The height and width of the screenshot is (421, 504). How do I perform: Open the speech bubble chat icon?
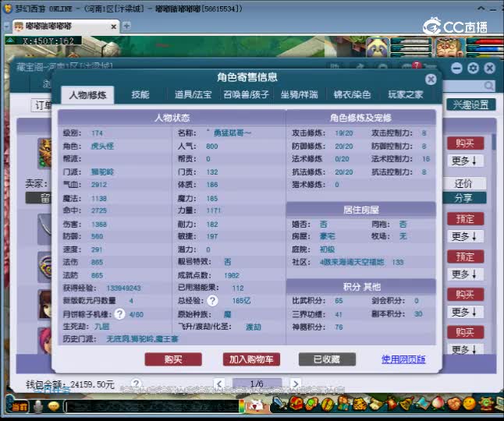(x=54, y=406)
